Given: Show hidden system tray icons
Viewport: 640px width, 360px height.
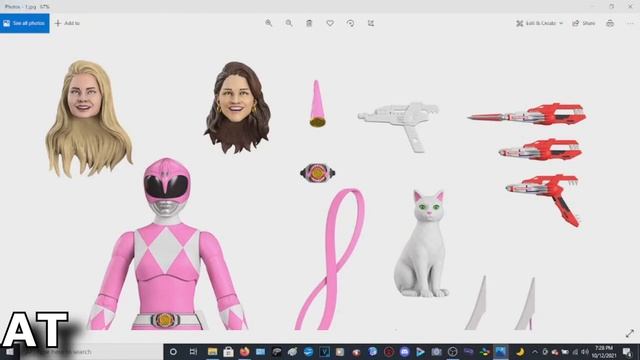Looking at the screenshot, I should point(534,351).
